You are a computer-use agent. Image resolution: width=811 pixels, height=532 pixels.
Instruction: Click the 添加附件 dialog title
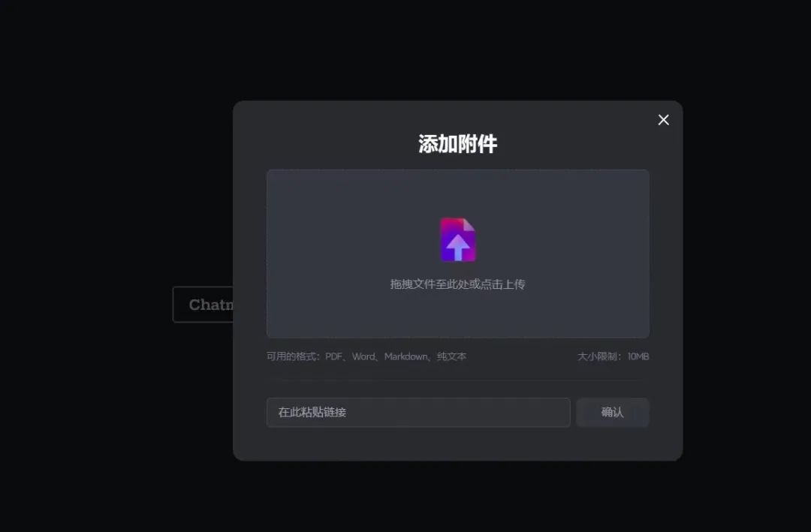coord(458,144)
